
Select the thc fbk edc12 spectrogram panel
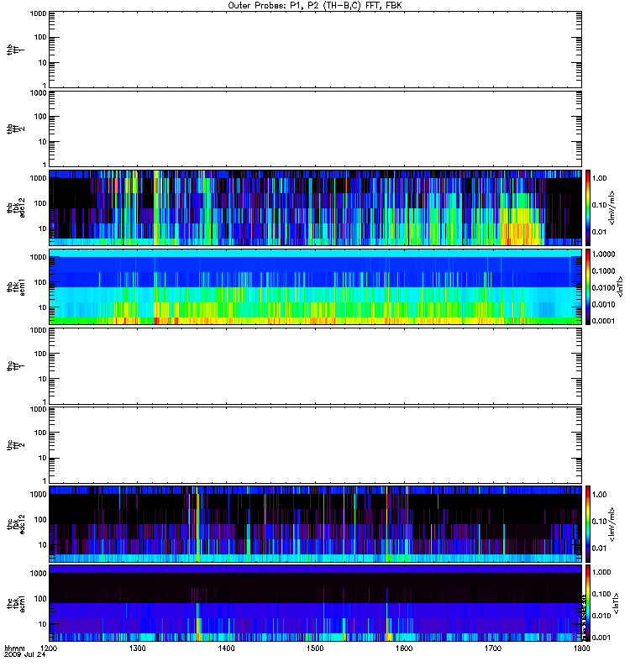pos(316,523)
